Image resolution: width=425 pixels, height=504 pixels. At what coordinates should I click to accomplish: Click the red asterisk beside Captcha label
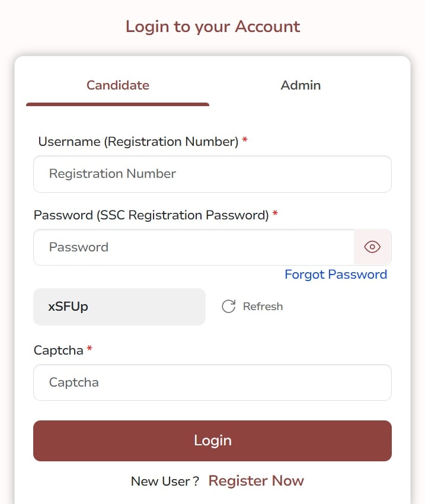[x=90, y=348]
